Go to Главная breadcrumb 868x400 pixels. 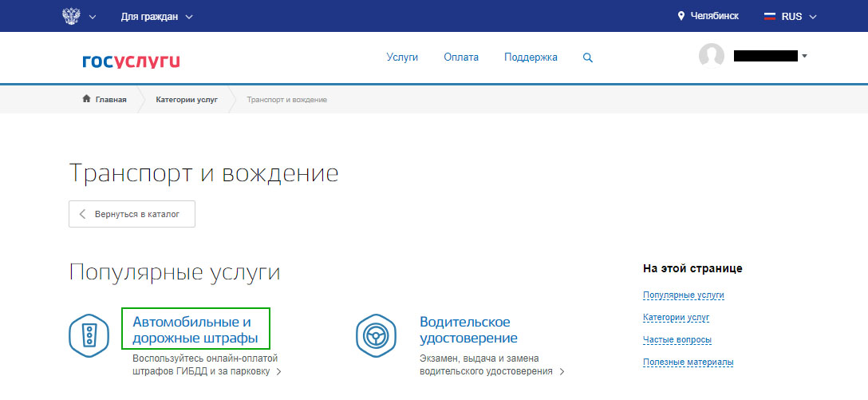point(111,100)
